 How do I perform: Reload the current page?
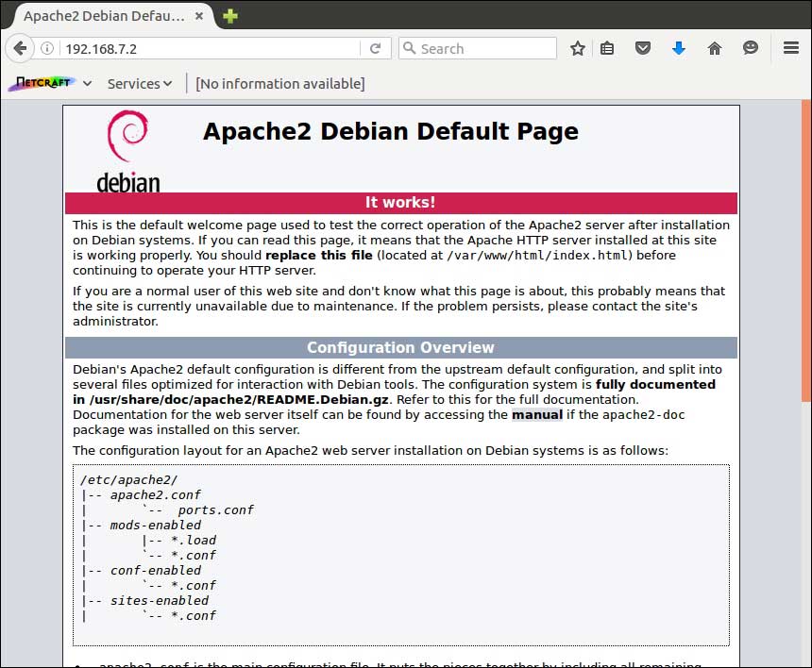[x=375, y=48]
